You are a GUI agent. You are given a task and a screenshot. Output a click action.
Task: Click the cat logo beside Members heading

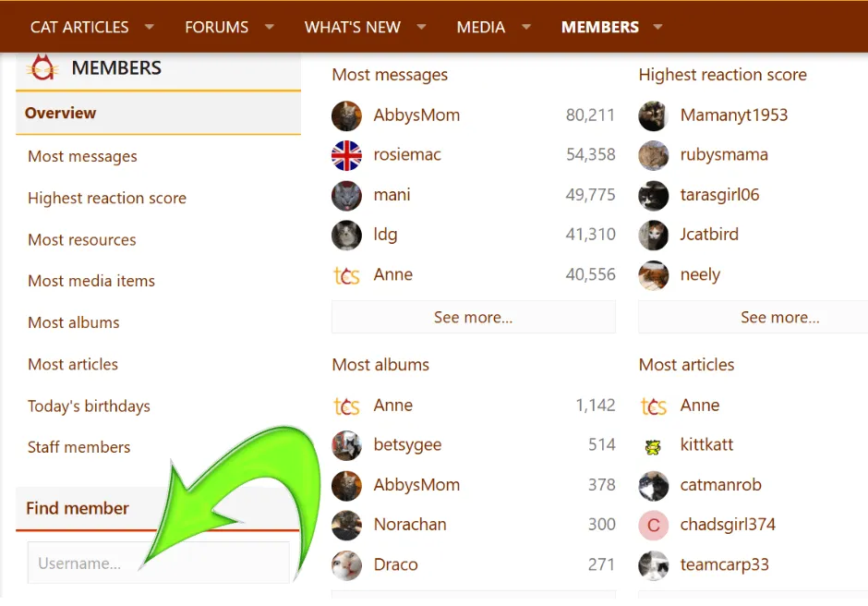42,68
